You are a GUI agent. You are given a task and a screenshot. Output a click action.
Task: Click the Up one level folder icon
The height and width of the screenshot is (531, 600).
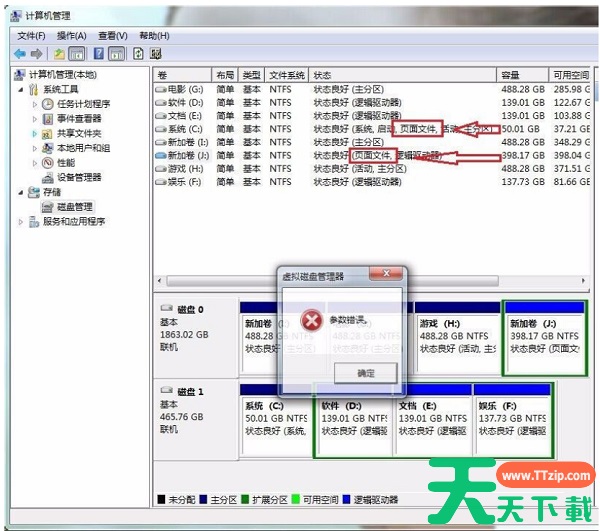(x=59, y=54)
